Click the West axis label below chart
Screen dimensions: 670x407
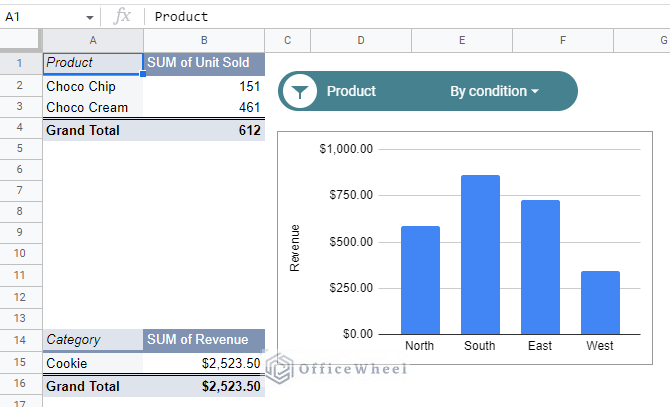[599, 346]
